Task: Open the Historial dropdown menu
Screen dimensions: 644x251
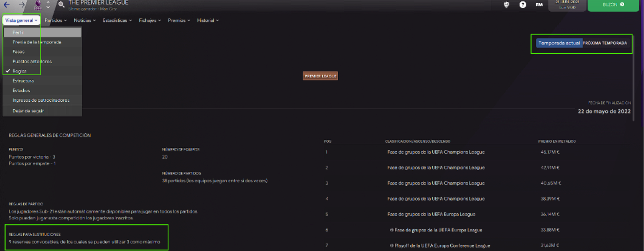Action: point(208,21)
